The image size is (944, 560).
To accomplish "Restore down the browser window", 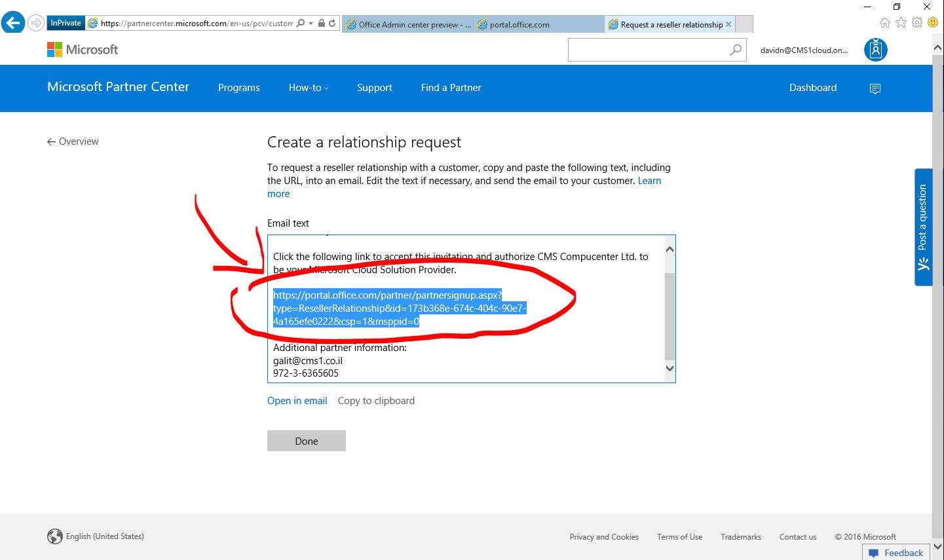I will point(897,7).
